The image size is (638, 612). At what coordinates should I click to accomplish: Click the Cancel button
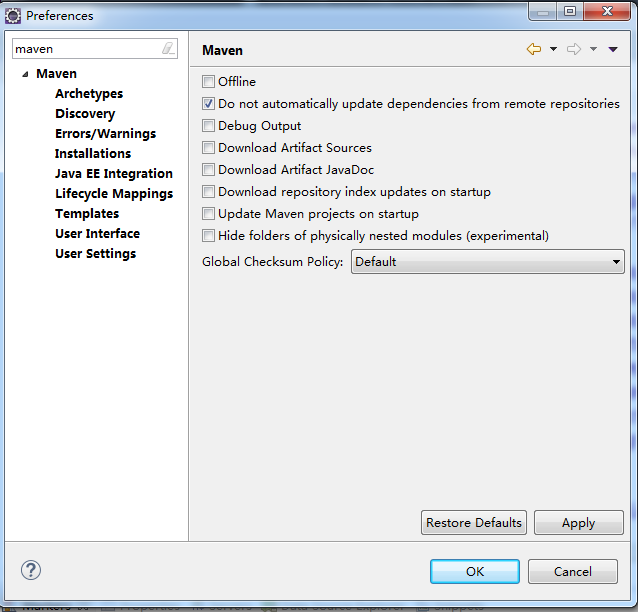[x=573, y=571]
